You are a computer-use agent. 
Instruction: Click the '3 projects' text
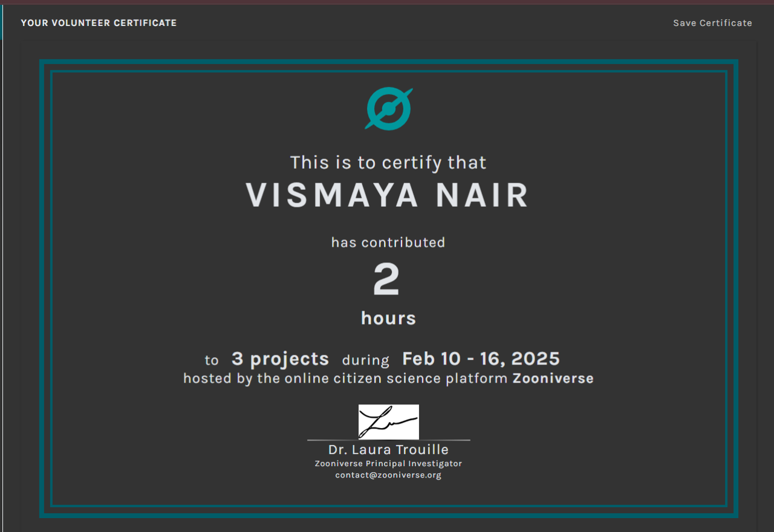click(280, 359)
